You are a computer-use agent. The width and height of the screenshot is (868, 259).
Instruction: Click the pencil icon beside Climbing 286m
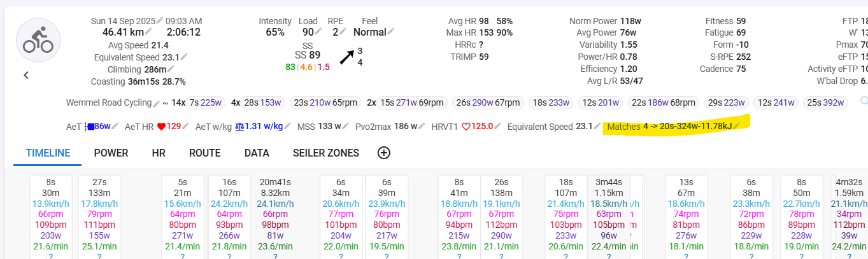(x=171, y=69)
